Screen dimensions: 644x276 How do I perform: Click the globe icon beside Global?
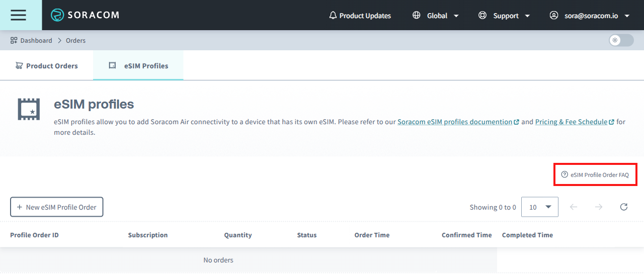pos(416,16)
